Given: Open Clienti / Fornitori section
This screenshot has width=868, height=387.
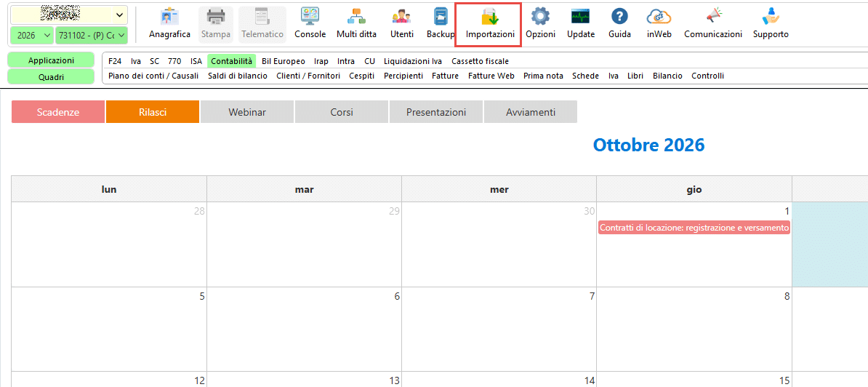Looking at the screenshot, I should pyautogui.click(x=308, y=76).
